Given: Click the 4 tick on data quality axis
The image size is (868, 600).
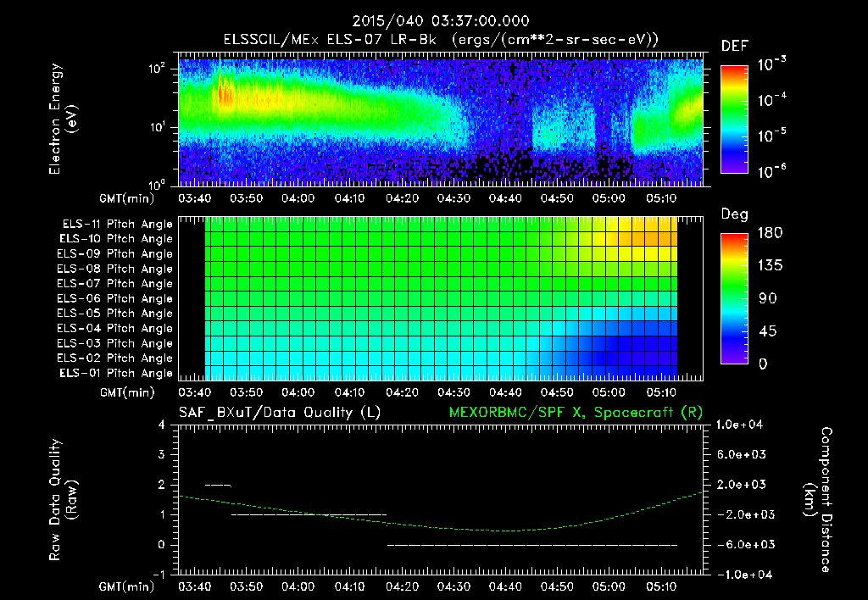Looking at the screenshot, I should click(162, 425).
